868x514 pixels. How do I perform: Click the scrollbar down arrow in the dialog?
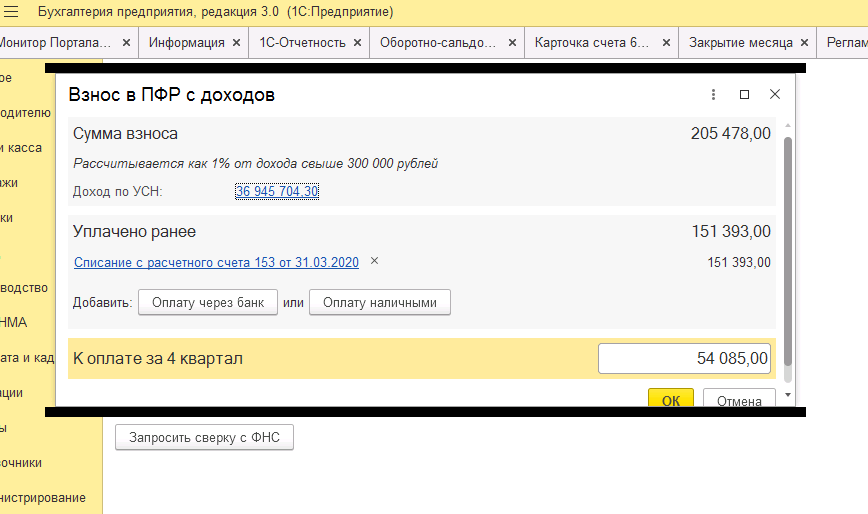788,395
